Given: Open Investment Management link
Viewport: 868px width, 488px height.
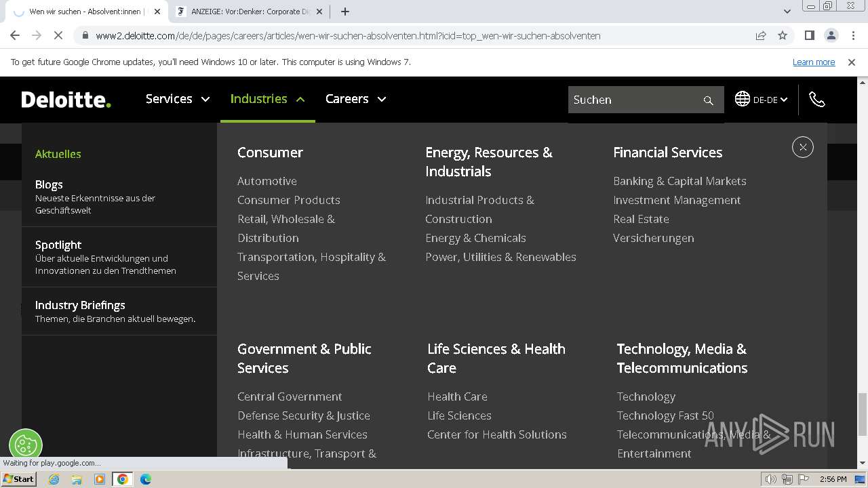Looking at the screenshot, I should click(677, 200).
